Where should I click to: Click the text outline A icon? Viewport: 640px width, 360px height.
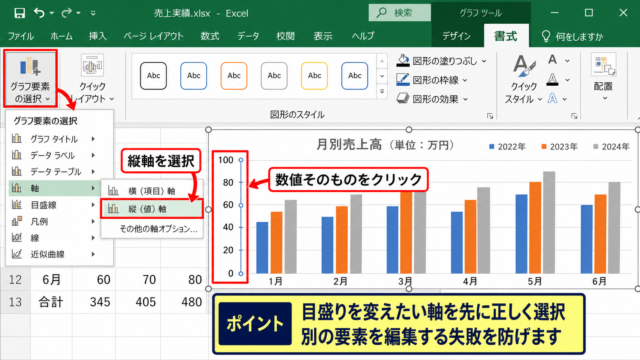pos(552,79)
